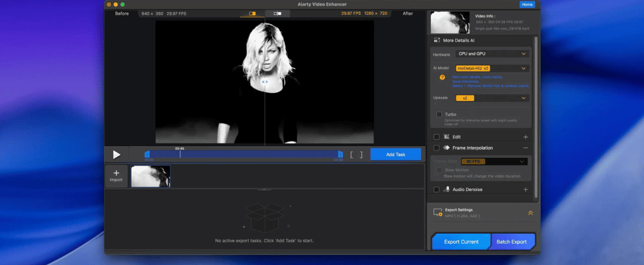Click the Export Settings monitor icon

(438, 213)
